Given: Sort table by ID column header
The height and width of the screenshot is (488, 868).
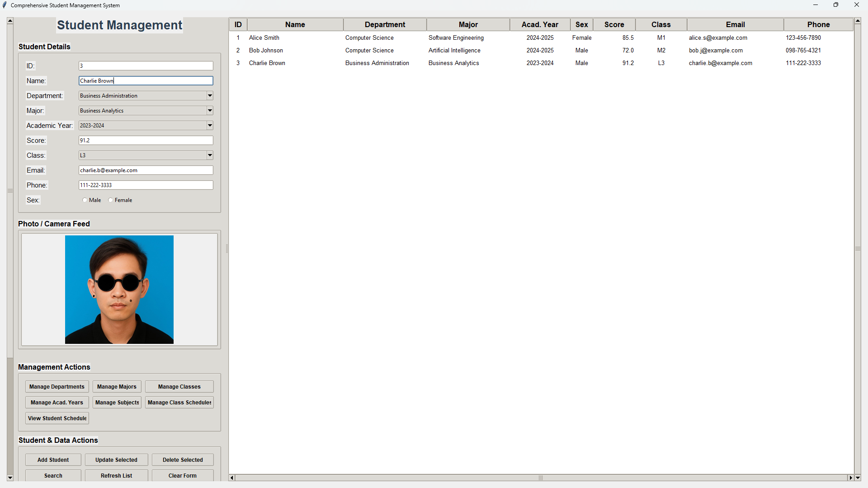Looking at the screenshot, I should coord(238,25).
